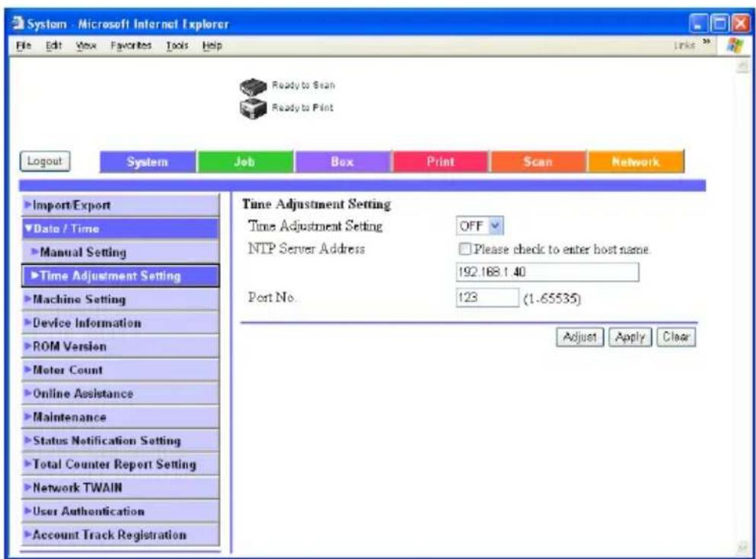Screen dimensions: 756x559
Task: Expand the Maintenance sidebar item
Action: (x=120, y=417)
